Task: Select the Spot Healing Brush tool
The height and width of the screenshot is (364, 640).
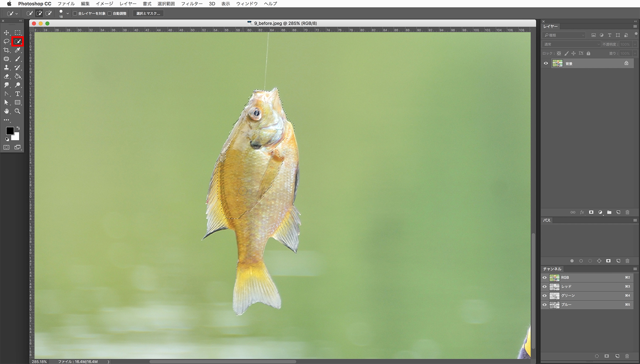Action: click(6, 59)
